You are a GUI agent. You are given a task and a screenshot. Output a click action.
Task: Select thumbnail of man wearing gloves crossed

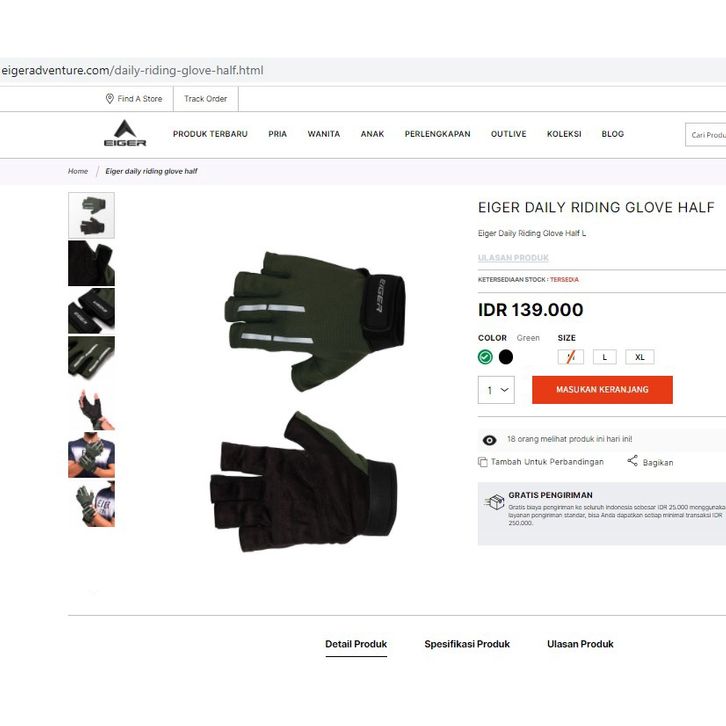(91, 455)
